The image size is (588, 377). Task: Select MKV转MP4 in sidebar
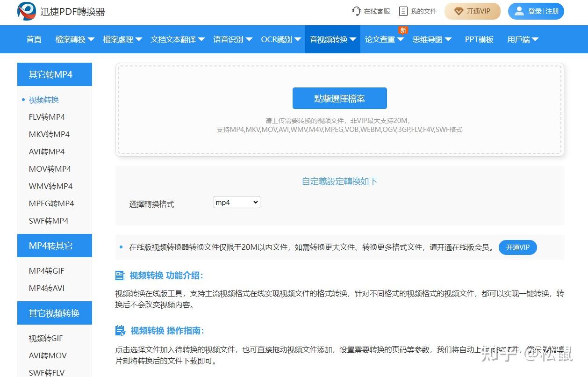point(49,134)
